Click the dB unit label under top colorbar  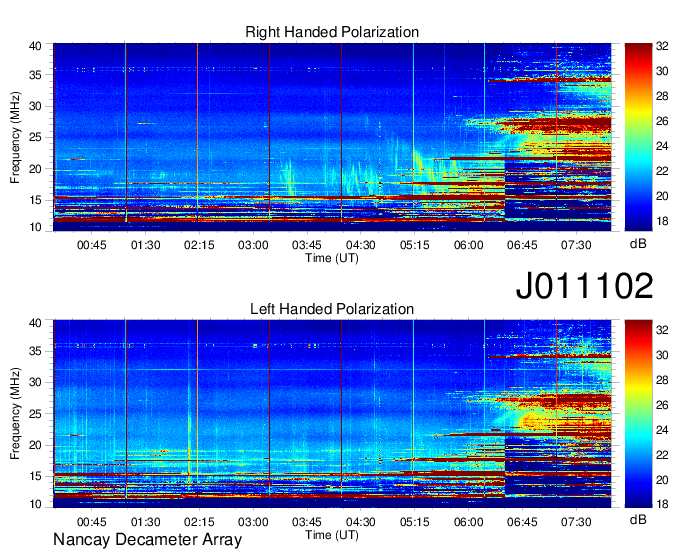click(x=638, y=244)
